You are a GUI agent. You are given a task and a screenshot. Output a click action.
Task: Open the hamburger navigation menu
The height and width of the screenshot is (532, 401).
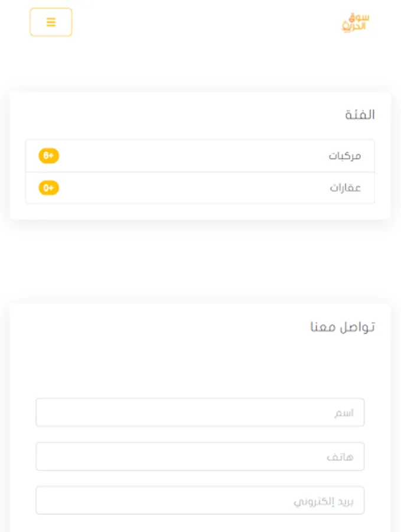51,22
